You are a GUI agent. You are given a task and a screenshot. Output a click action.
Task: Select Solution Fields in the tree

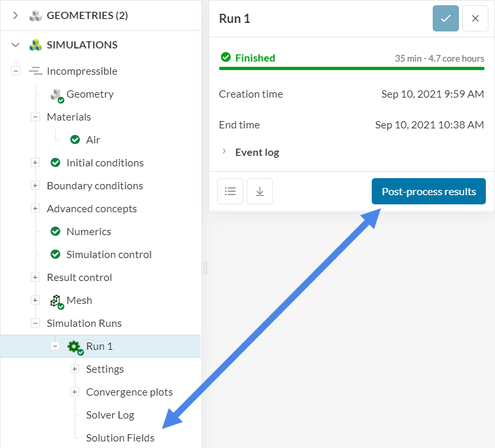(120, 438)
